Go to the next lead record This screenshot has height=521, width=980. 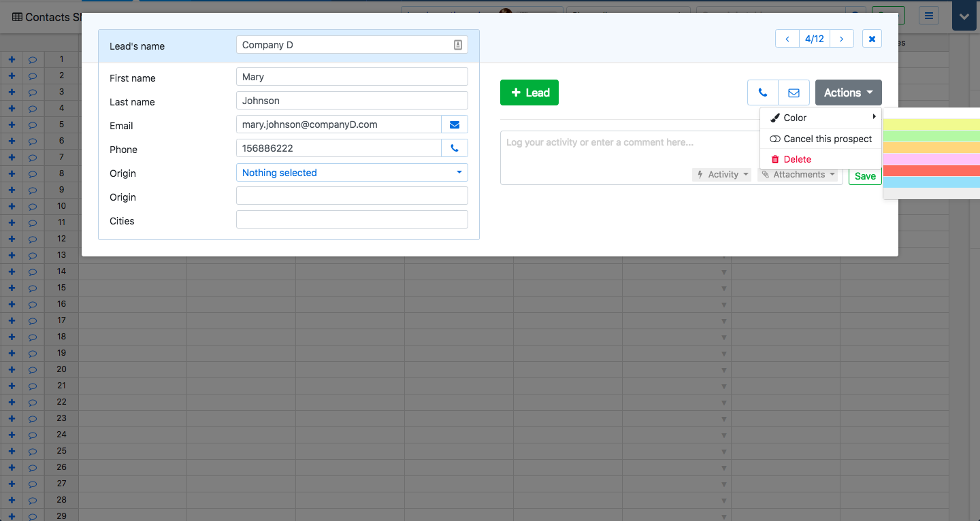click(842, 39)
